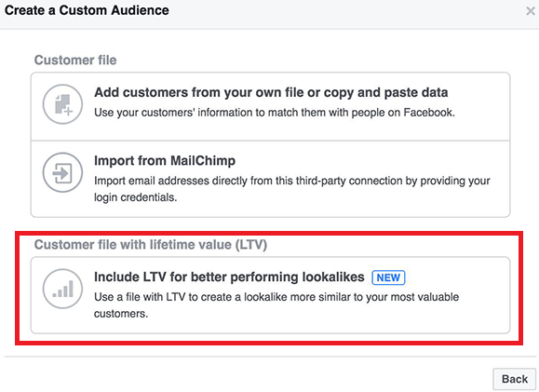Click the 'Create a Custom Audience' title
The height and width of the screenshot is (392, 539).
87,10
